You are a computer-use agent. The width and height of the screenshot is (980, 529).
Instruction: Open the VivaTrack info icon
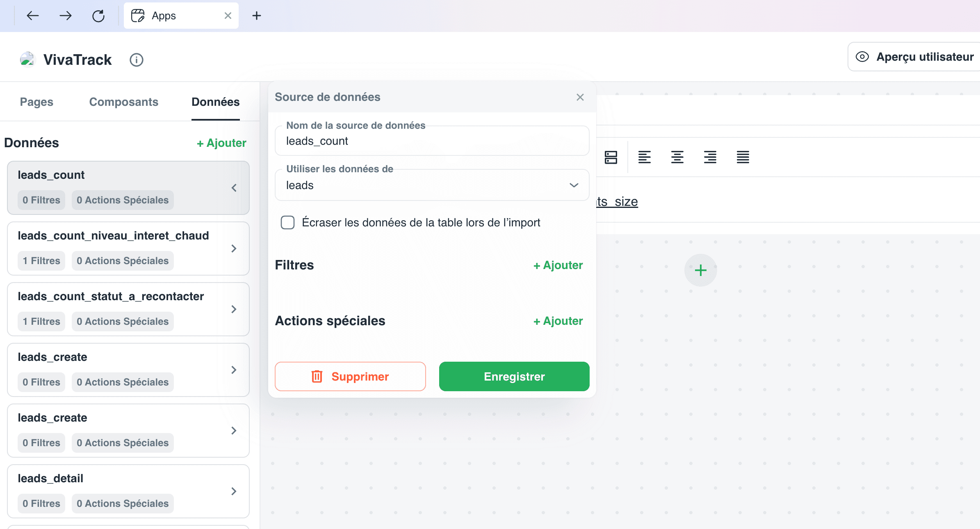point(137,60)
